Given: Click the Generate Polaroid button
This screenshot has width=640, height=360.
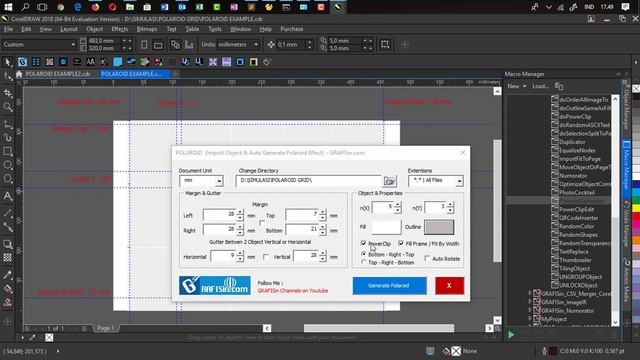Looking at the screenshot, I should click(389, 285).
